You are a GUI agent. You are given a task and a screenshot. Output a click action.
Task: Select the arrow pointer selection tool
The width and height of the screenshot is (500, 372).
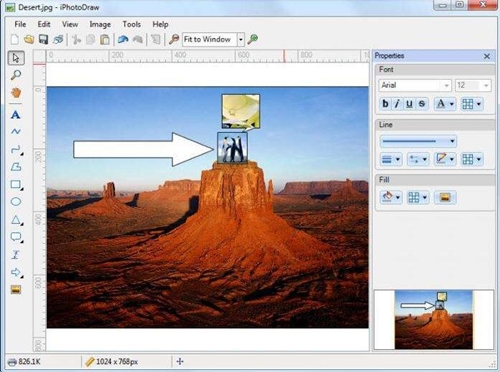click(x=16, y=58)
